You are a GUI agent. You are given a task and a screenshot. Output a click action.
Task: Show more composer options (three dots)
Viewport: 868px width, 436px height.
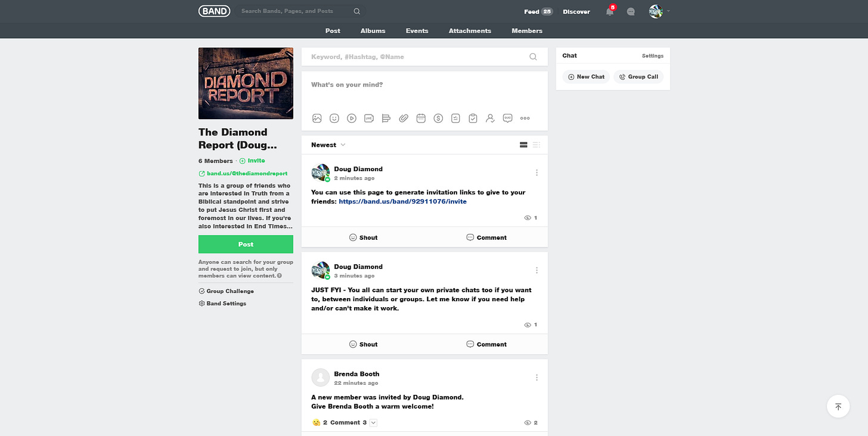pyautogui.click(x=525, y=118)
